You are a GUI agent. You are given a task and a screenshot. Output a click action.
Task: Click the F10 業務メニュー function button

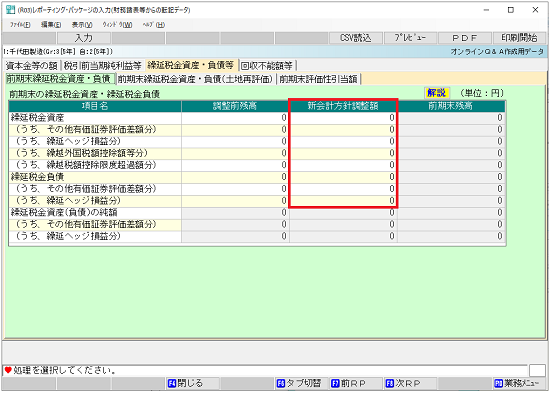(519, 383)
